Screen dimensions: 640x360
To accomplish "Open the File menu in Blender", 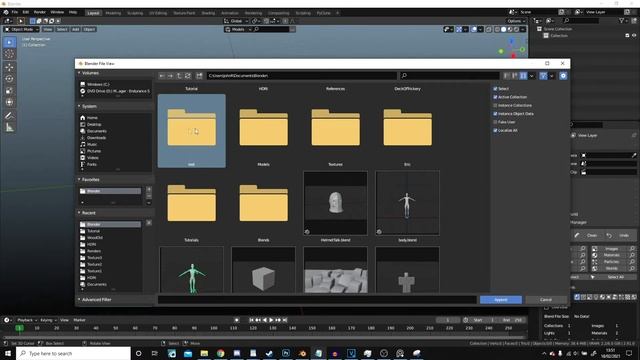I will pyautogui.click(x=15, y=13).
